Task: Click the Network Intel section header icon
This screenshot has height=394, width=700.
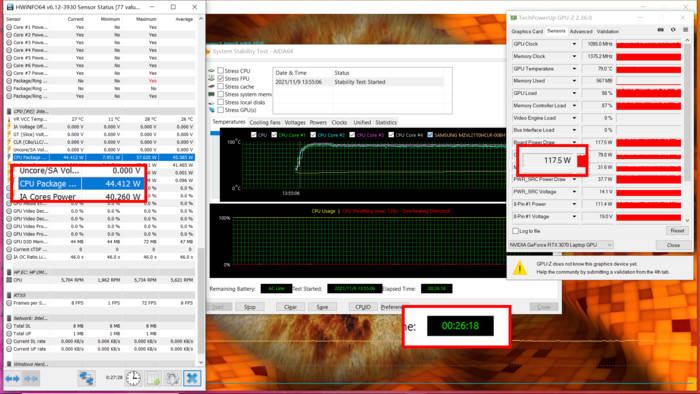Action: (9, 318)
